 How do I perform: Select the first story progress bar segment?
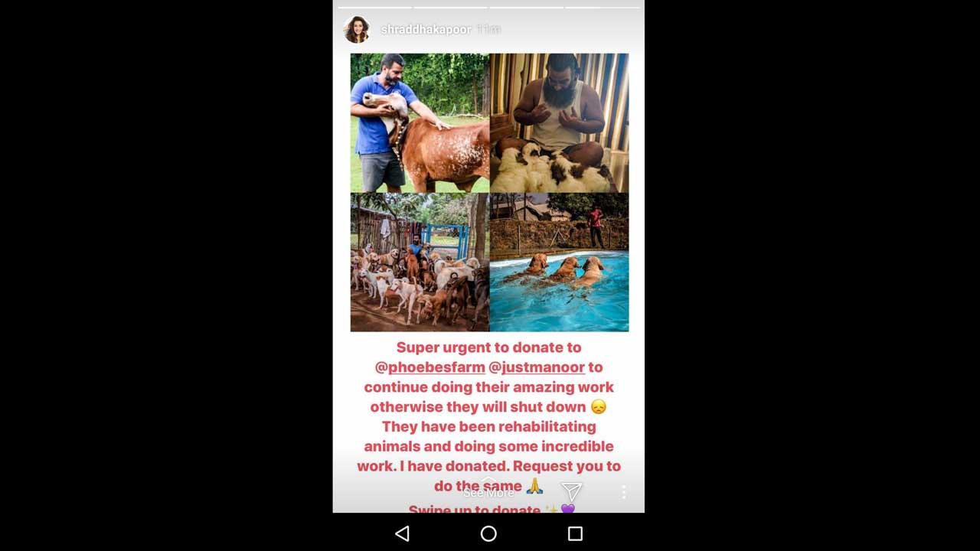(374, 8)
